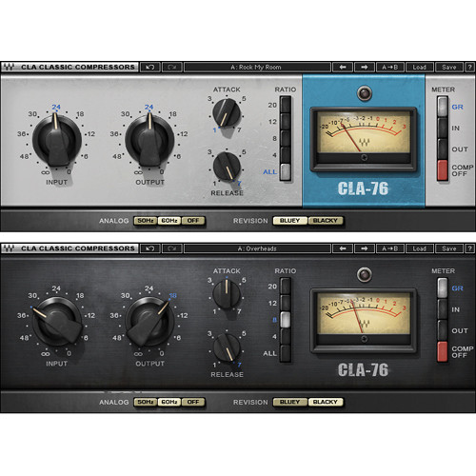Click Waves logo in Blacky title bar
Screen dimensions: 476x476
tap(9, 248)
